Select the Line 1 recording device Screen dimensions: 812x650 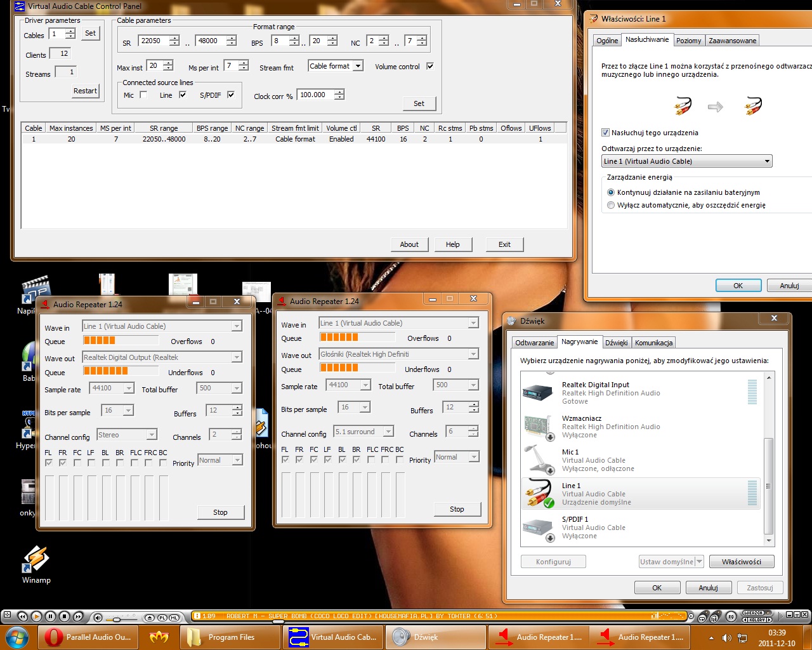(641, 494)
